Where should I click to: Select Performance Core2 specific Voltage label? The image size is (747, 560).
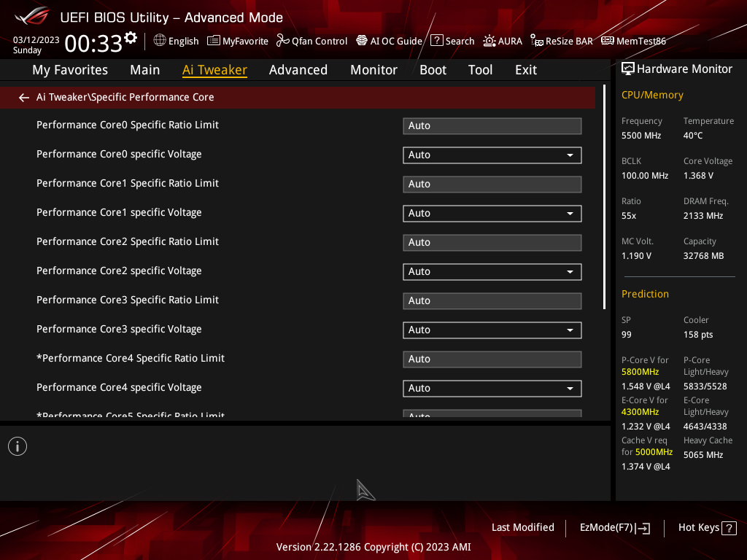coord(119,271)
